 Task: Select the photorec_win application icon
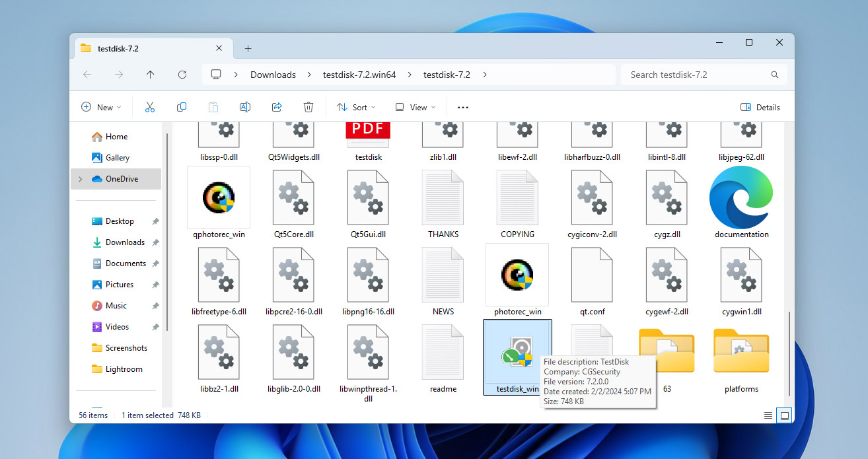pyautogui.click(x=517, y=275)
